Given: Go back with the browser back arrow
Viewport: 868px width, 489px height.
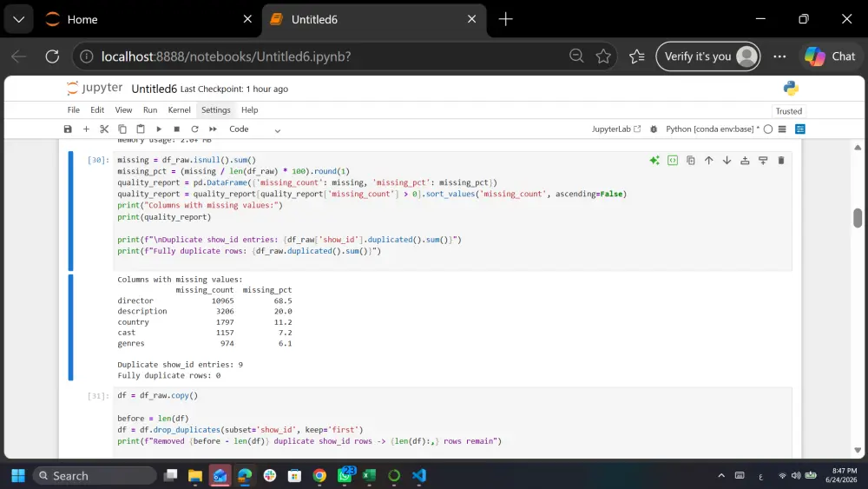Looking at the screenshot, I should coord(19,56).
